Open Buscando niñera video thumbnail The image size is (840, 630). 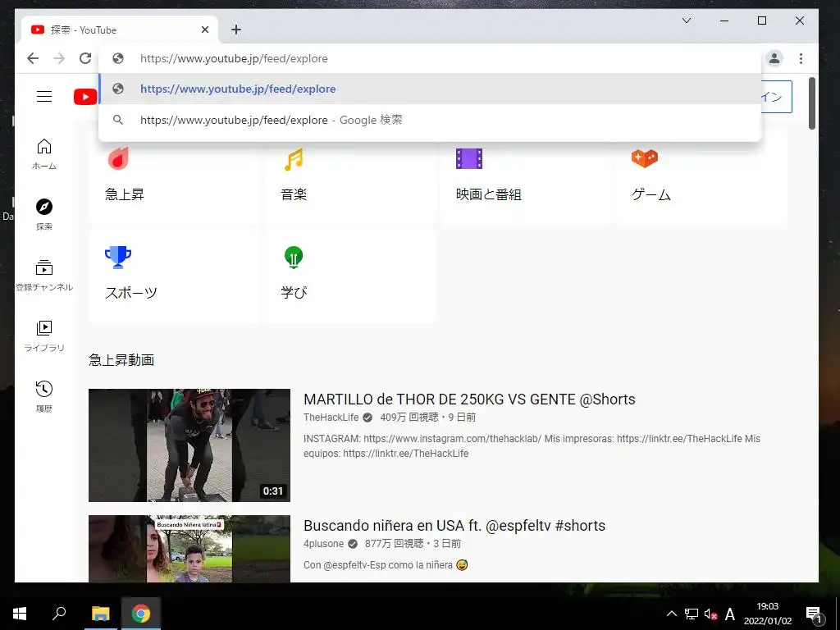(189, 549)
